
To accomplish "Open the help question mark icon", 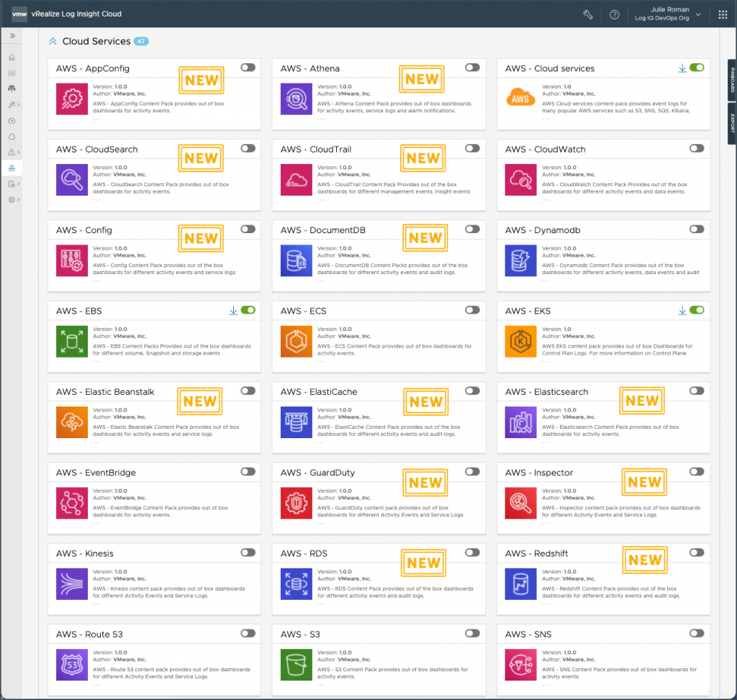I will (614, 14).
